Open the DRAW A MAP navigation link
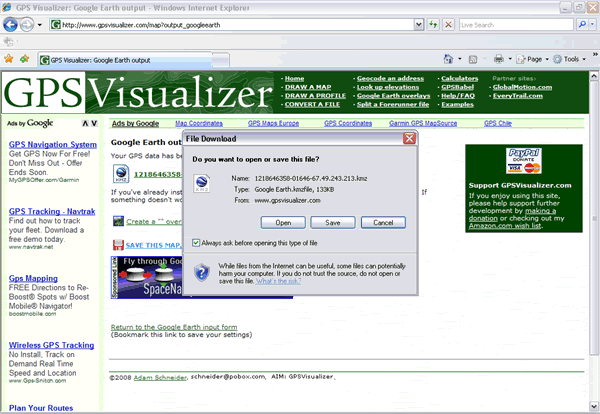Screen dimensions: 600x414 click(x=306, y=87)
